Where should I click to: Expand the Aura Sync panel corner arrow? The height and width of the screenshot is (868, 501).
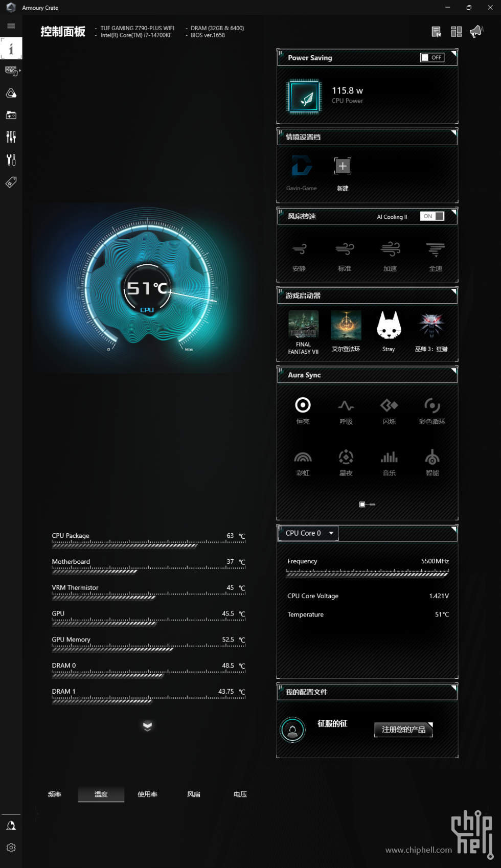[453, 371]
